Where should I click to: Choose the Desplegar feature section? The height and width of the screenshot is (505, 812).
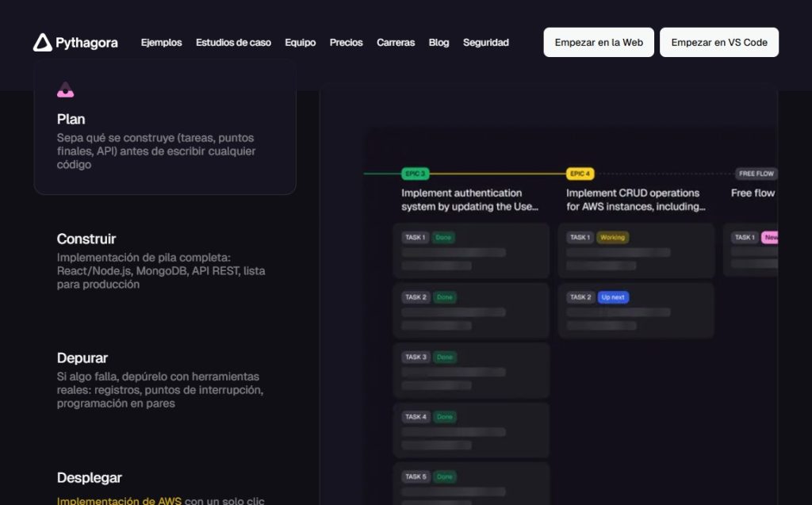tap(90, 478)
